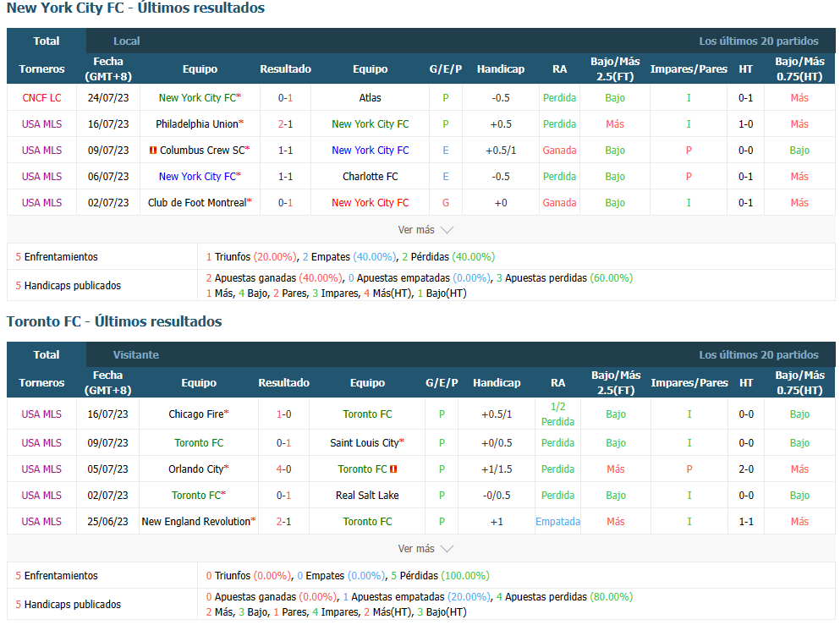Click the Handicap column header in New York City FC table

pos(501,69)
